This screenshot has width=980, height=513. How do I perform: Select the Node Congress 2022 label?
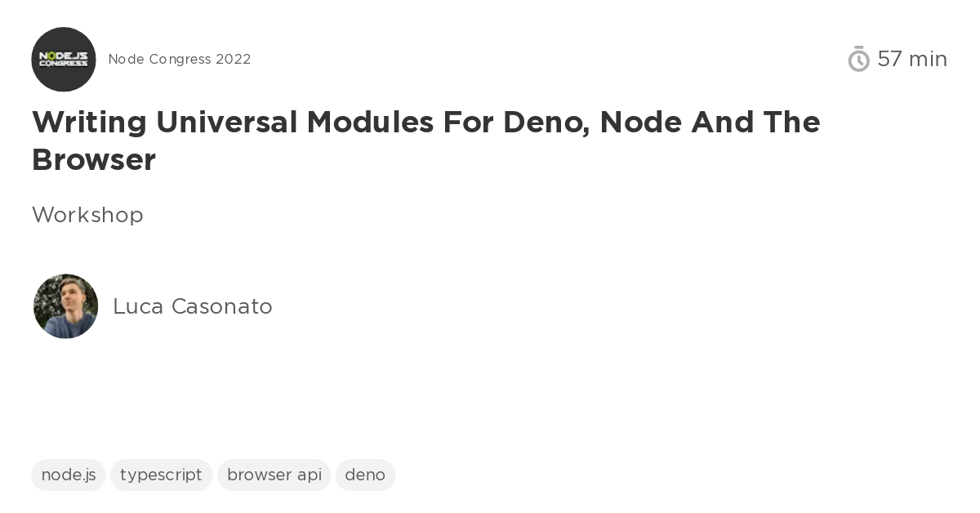[180, 59]
